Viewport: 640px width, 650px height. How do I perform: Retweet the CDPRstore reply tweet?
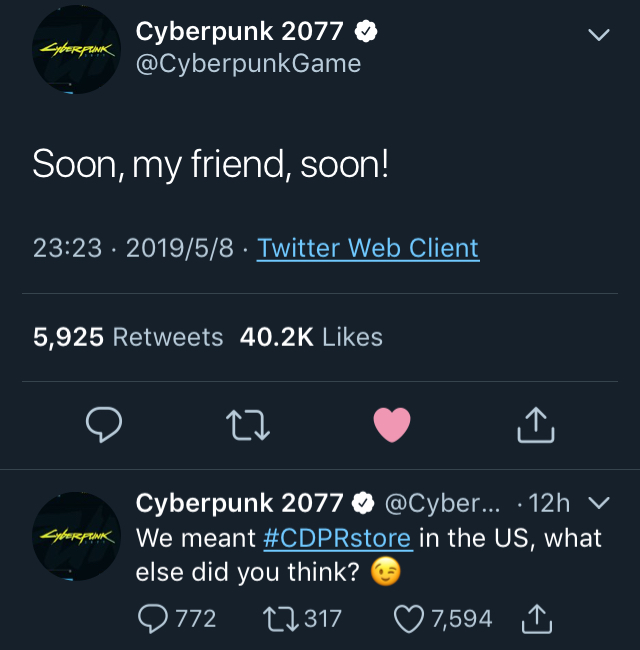pos(284,620)
